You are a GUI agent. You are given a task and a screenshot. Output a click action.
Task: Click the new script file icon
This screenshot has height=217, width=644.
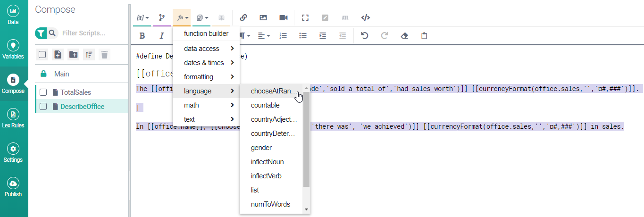click(58, 55)
